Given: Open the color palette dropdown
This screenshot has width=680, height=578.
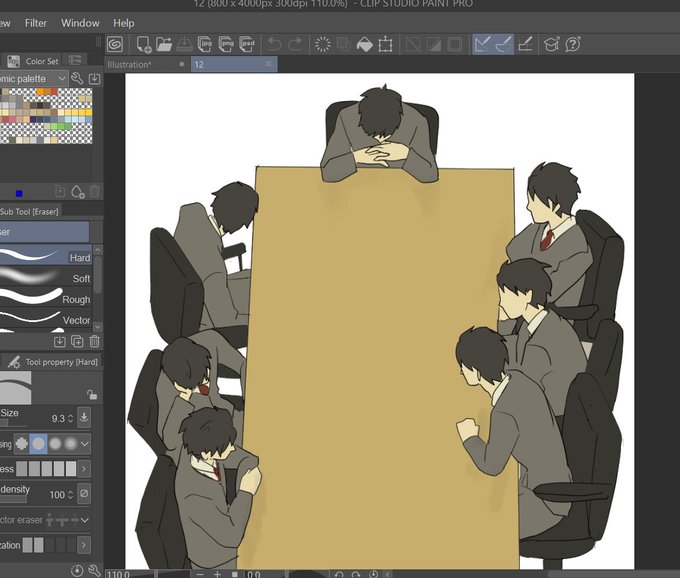Looking at the screenshot, I should (x=33, y=79).
